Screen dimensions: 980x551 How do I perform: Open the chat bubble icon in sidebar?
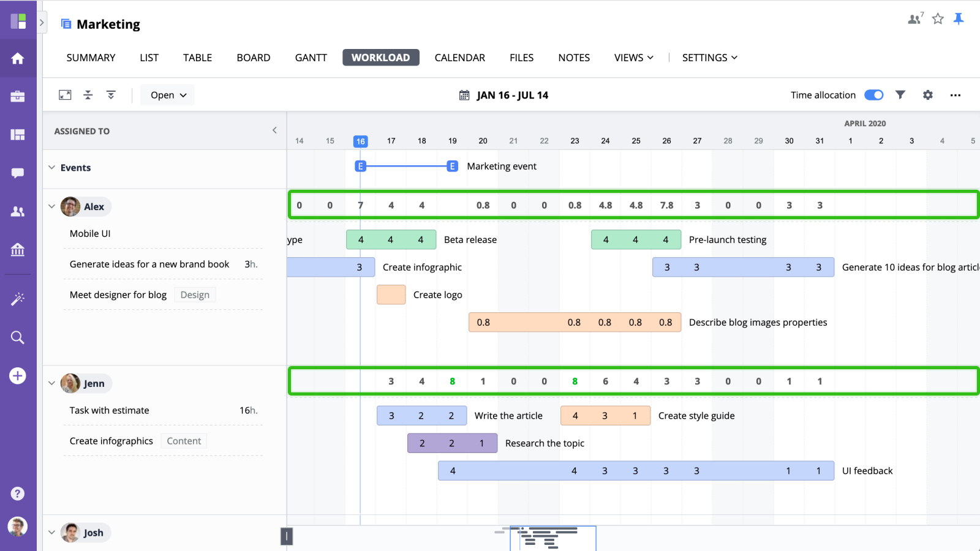coord(18,173)
